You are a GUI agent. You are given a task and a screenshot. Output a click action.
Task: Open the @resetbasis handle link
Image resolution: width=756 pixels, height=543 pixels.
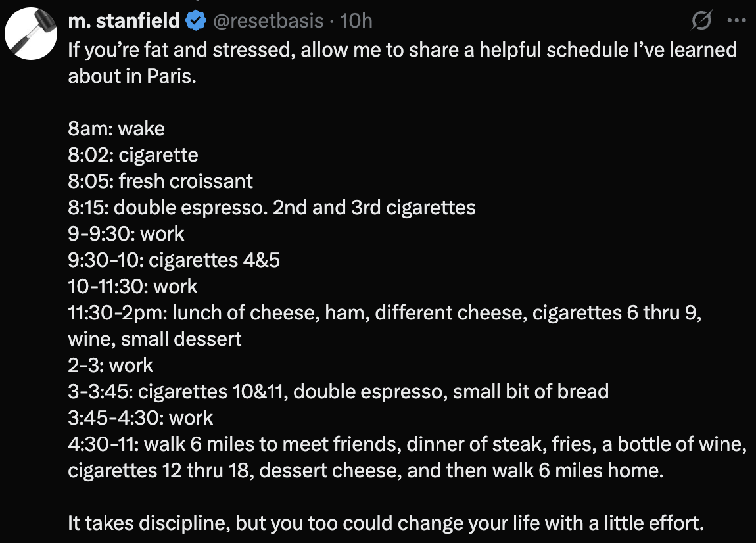coord(267,21)
